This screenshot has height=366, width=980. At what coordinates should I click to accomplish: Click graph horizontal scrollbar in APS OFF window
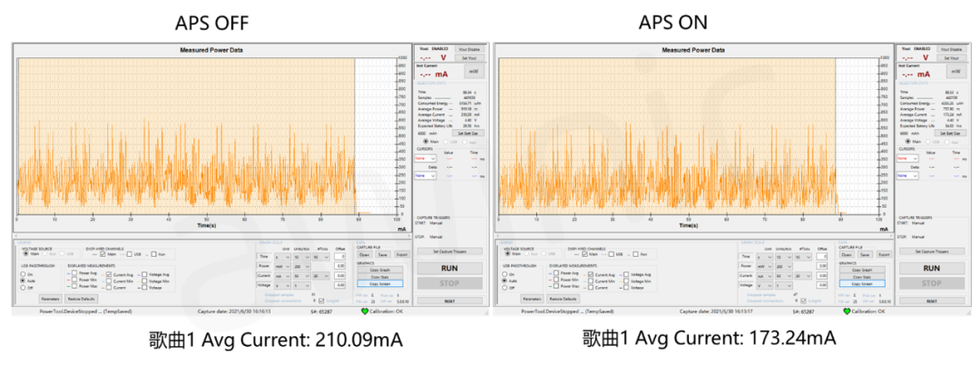click(x=212, y=236)
